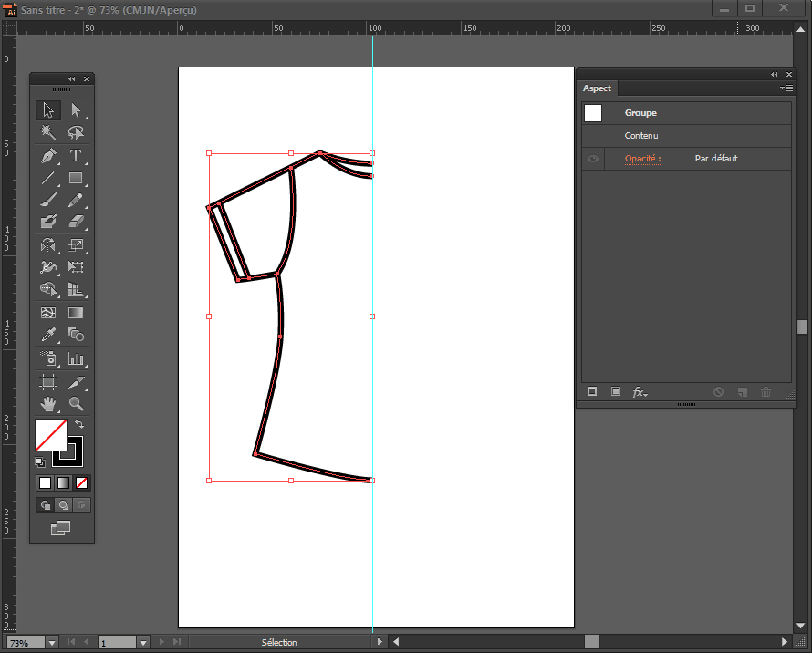Click the 73% zoom input field

(x=26, y=643)
